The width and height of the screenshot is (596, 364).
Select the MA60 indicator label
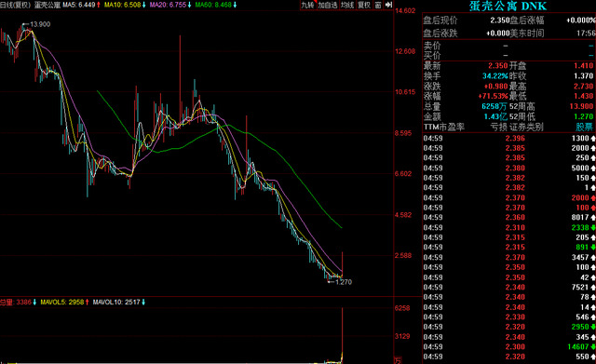(x=216, y=5)
